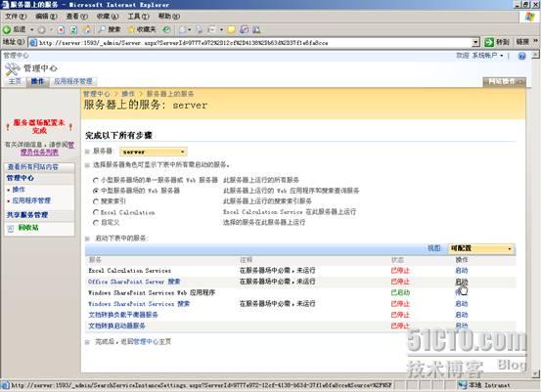Screen dimensions: 541x392
Task: Open the Windows SharePoint Services 搜索 link
Action: pos(139,304)
